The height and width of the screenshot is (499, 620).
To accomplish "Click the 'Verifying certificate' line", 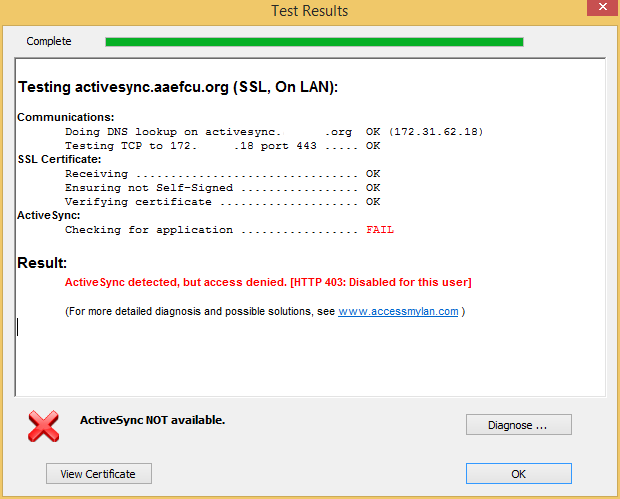I will click(x=223, y=202).
